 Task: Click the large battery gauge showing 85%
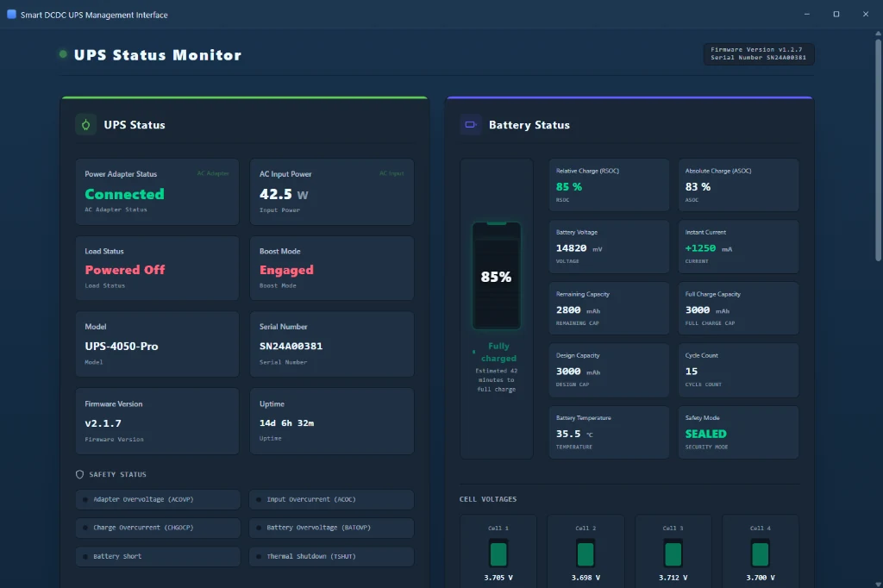[x=496, y=276]
